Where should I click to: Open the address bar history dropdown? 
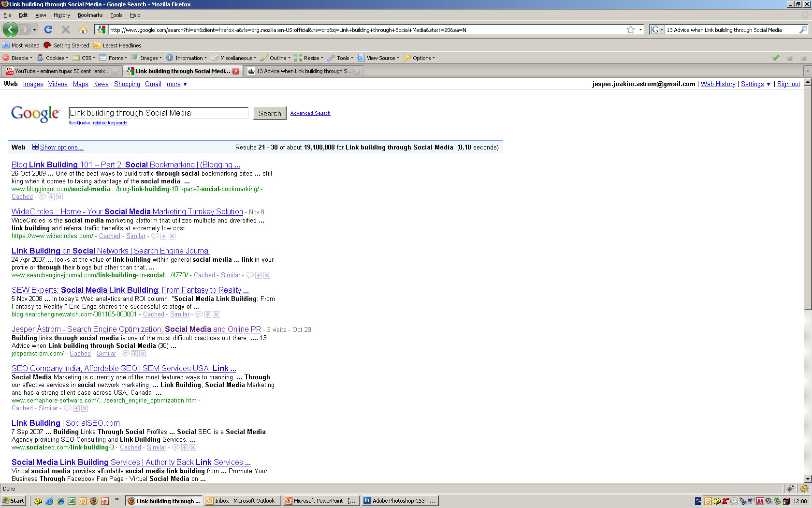click(x=640, y=30)
